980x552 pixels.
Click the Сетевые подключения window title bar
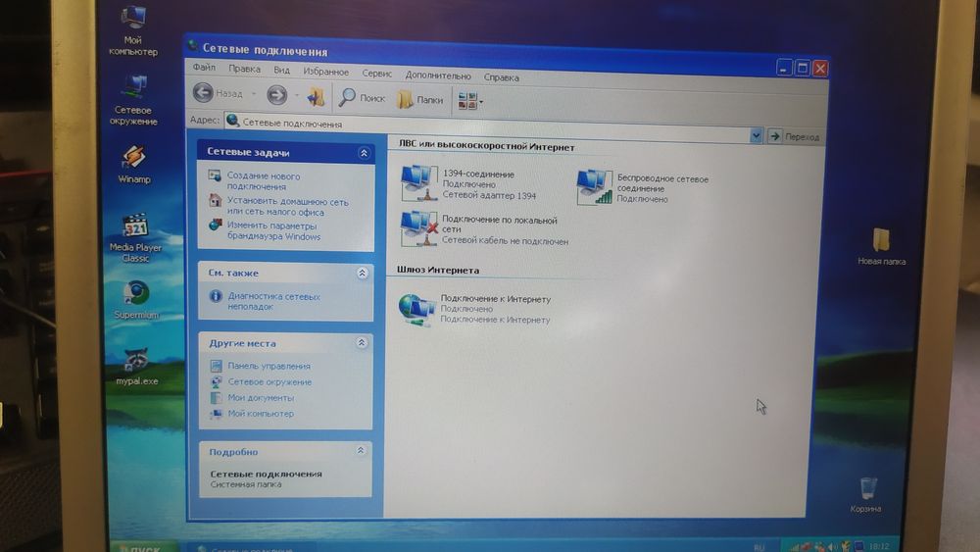point(481,56)
